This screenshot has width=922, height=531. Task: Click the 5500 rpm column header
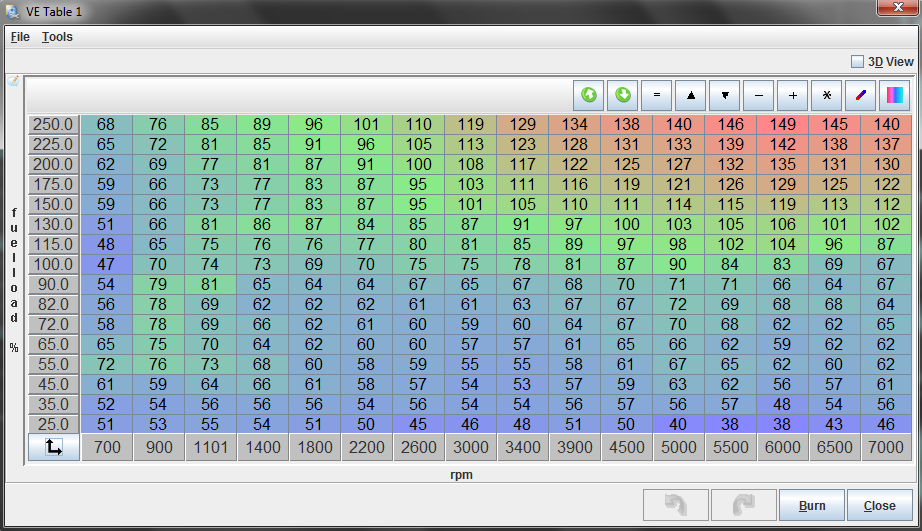point(730,447)
